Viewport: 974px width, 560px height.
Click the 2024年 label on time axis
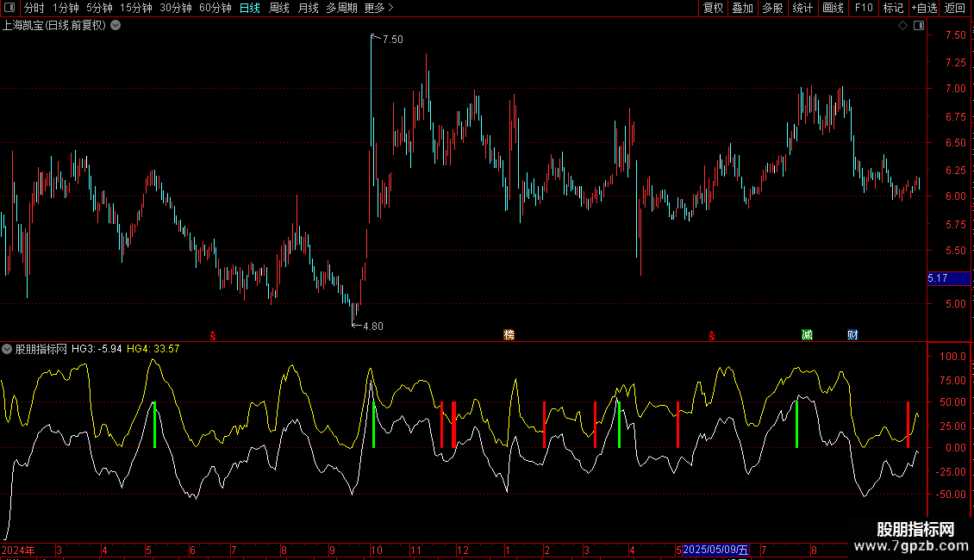click(x=18, y=550)
